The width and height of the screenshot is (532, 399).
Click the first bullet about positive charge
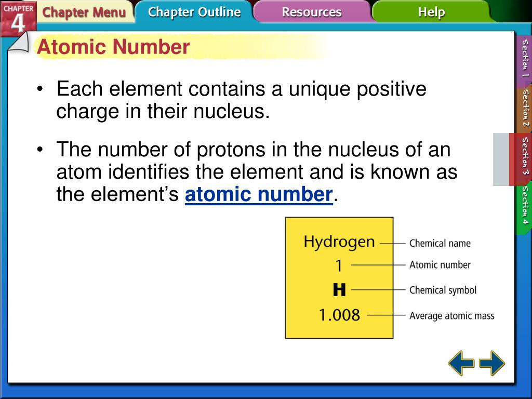(241, 100)
